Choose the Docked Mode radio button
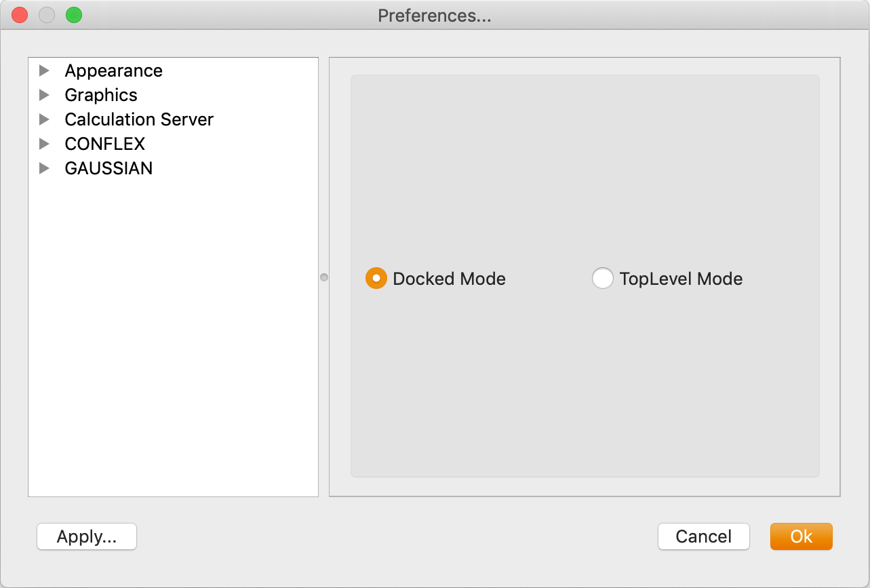The height and width of the screenshot is (588, 870). coord(376,279)
